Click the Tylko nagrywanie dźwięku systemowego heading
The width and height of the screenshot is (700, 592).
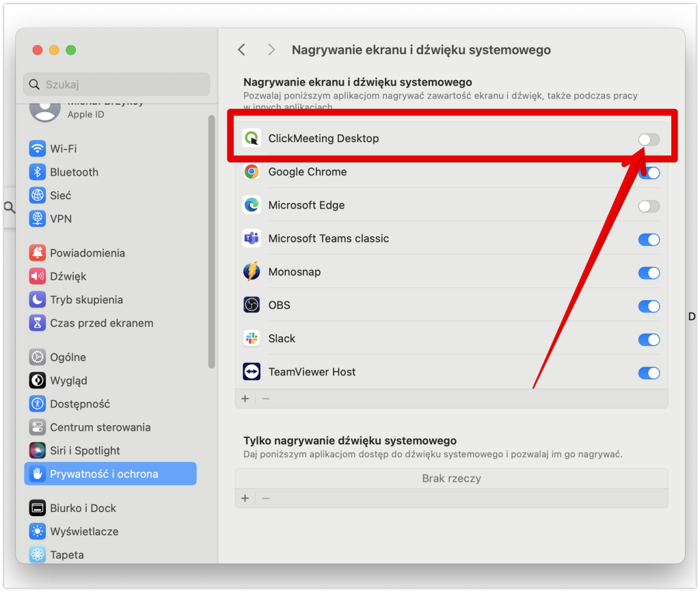[x=350, y=441]
